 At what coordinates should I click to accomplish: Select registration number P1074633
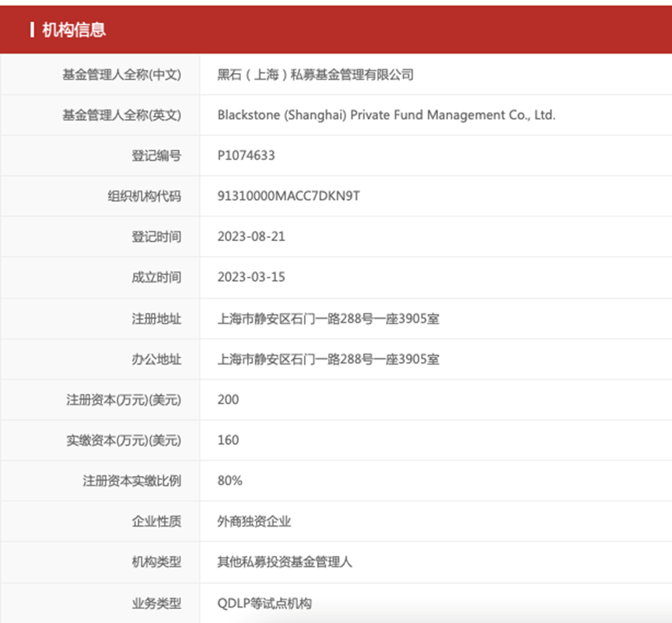(x=246, y=155)
